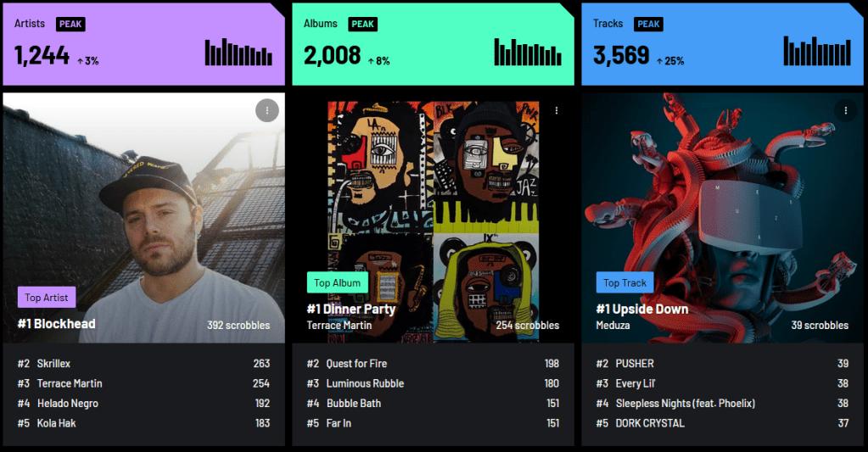Select Skrillex in the artist ranking
Viewport: 868px width, 452px height.
tap(53, 364)
